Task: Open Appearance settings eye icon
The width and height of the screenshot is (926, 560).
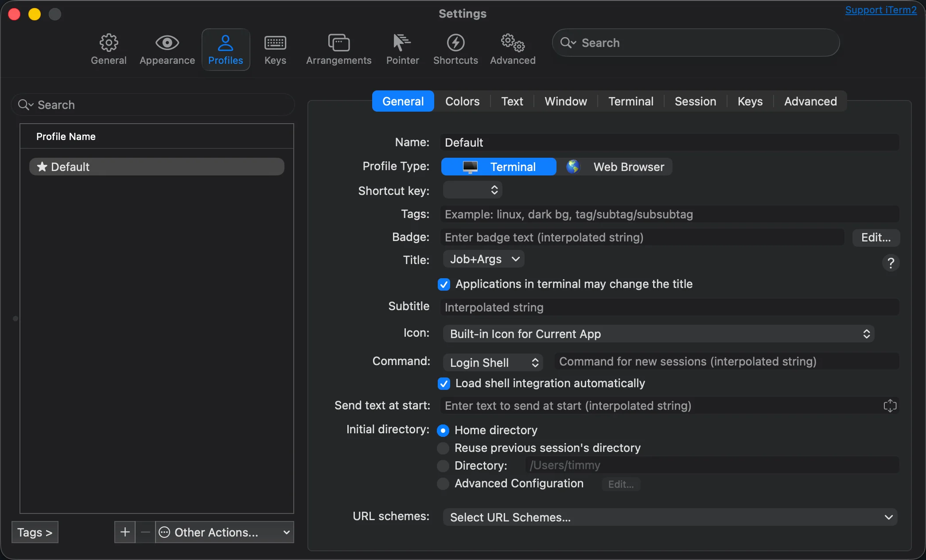Action: pyautogui.click(x=167, y=43)
